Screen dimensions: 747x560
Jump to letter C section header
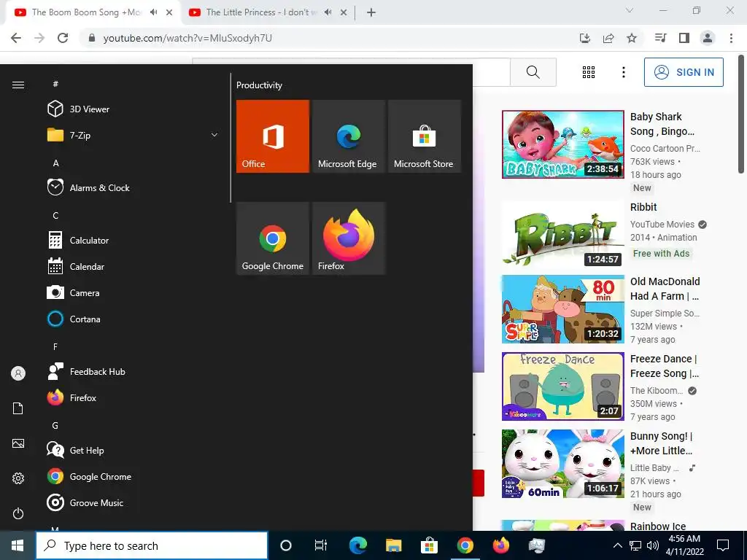55,216
